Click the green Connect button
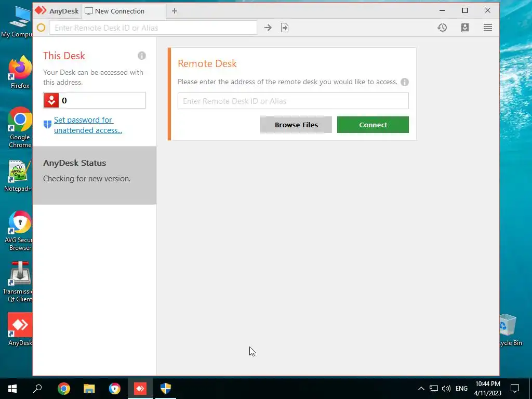 [x=373, y=125]
